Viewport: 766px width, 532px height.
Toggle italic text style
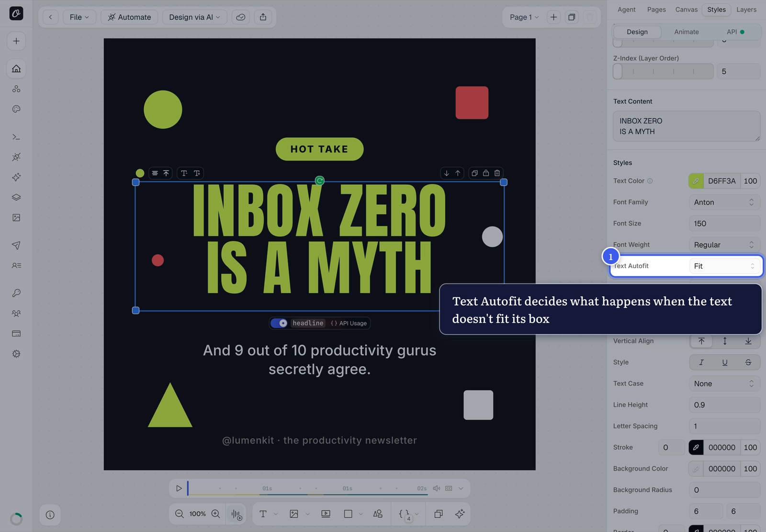tap(701, 362)
